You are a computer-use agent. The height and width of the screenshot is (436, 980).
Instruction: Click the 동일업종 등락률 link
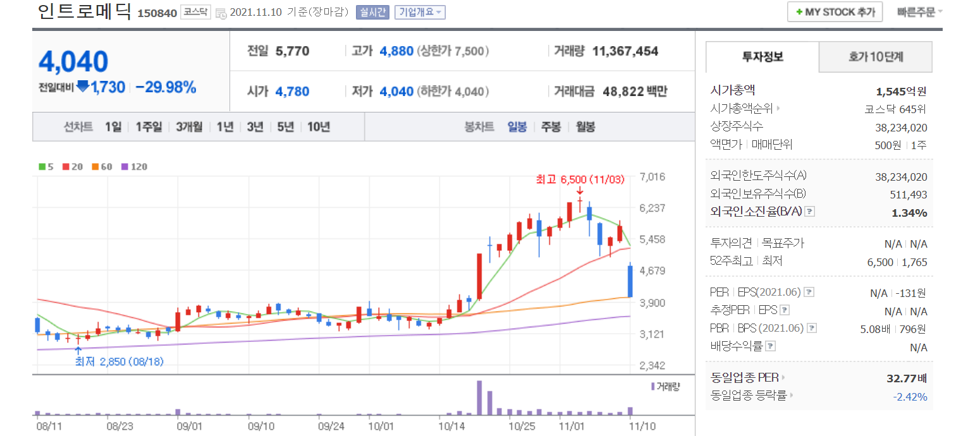point(748,396)
